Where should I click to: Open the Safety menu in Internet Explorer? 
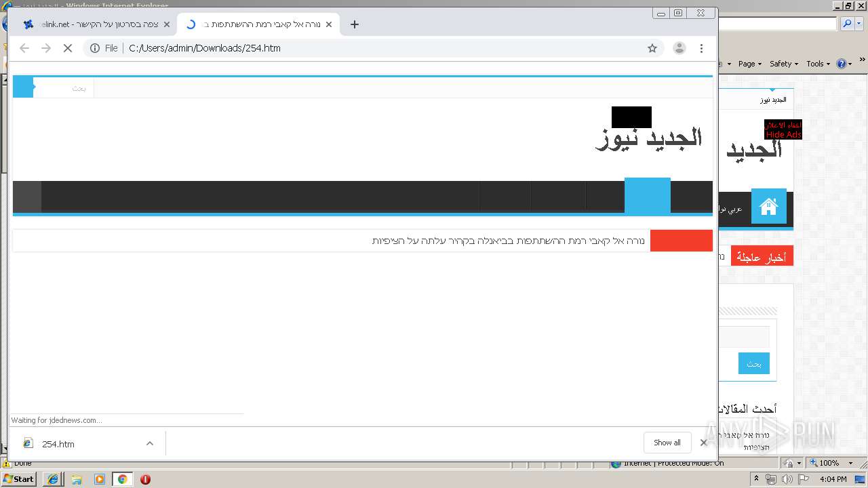784,64
